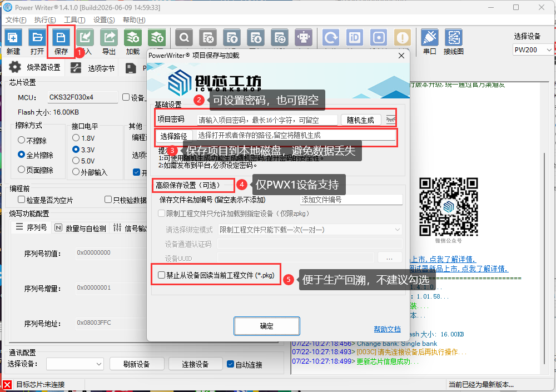
Task: Open the 文件(F) menu
Action: 16,20
